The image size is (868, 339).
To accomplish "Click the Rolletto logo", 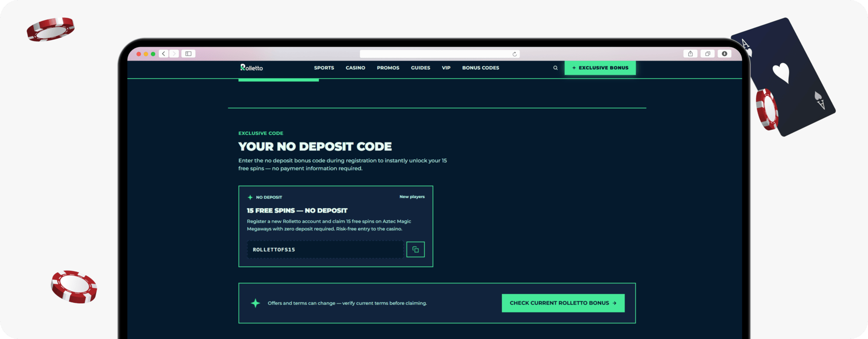I will pyautogui.click(x=251, y=68).
